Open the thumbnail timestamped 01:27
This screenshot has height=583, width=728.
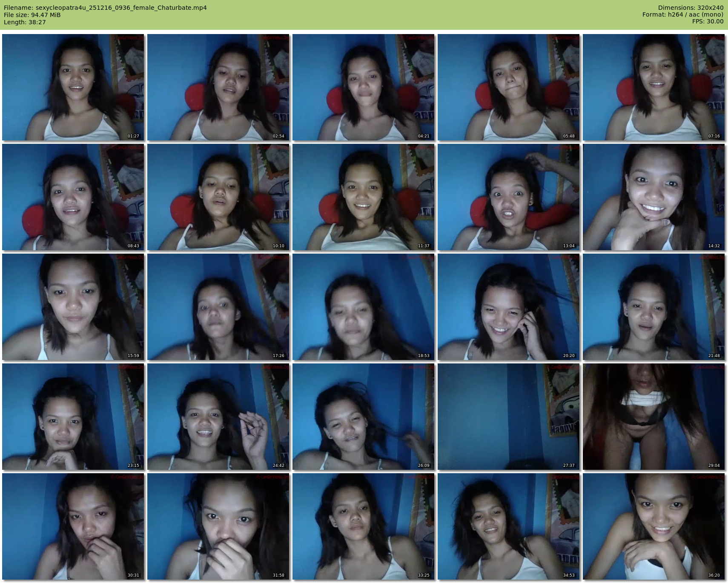73,87
